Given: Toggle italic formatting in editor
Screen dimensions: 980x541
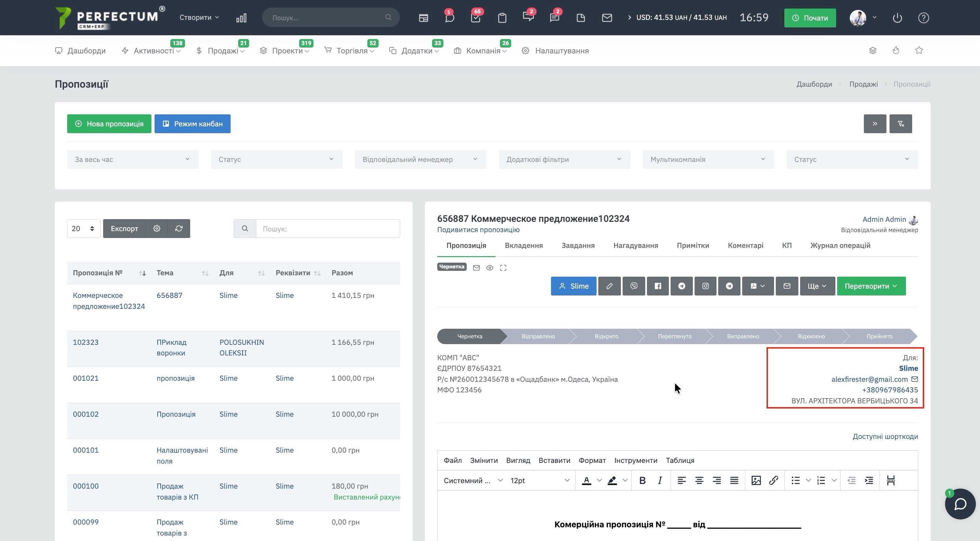Looking at the screenshot, I should pyautogui.click(x=660, y=480).
